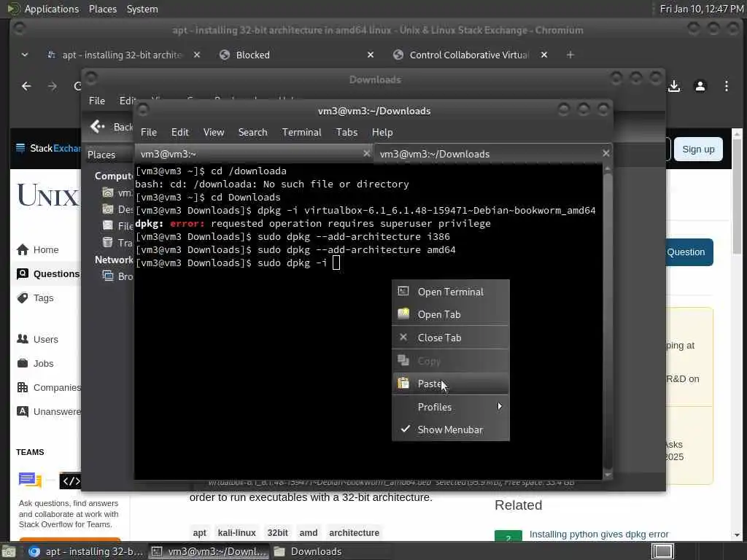
Task: Open the terminal Tabs menu
Action: click(x=347, y=133)
